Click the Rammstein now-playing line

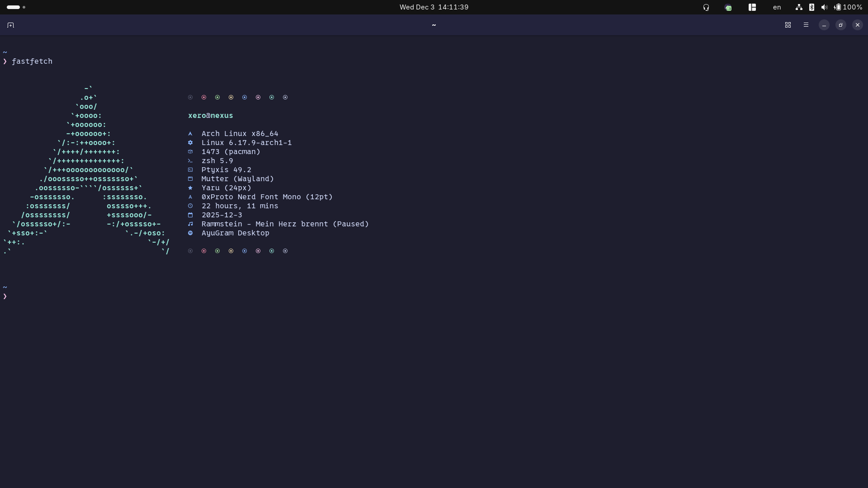point(278,224)
